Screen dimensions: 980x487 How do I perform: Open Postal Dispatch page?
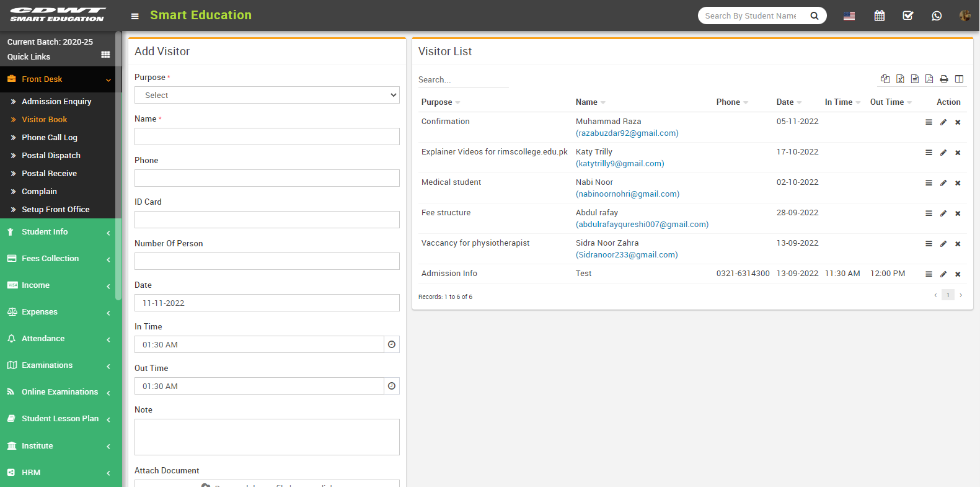(x=51, y=155)
